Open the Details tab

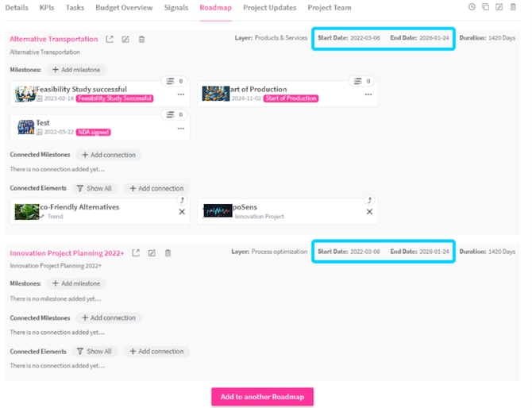point(17,7)
